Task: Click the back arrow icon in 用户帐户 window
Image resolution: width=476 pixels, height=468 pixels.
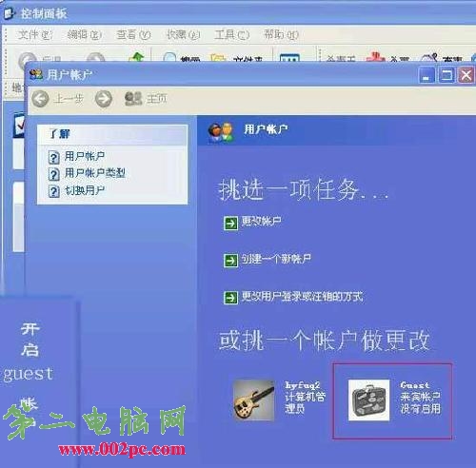Action: [40, 99]
